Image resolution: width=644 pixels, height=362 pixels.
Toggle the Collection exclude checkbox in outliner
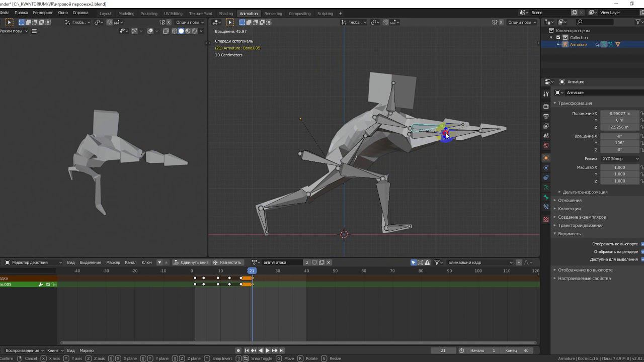point(558,38)
